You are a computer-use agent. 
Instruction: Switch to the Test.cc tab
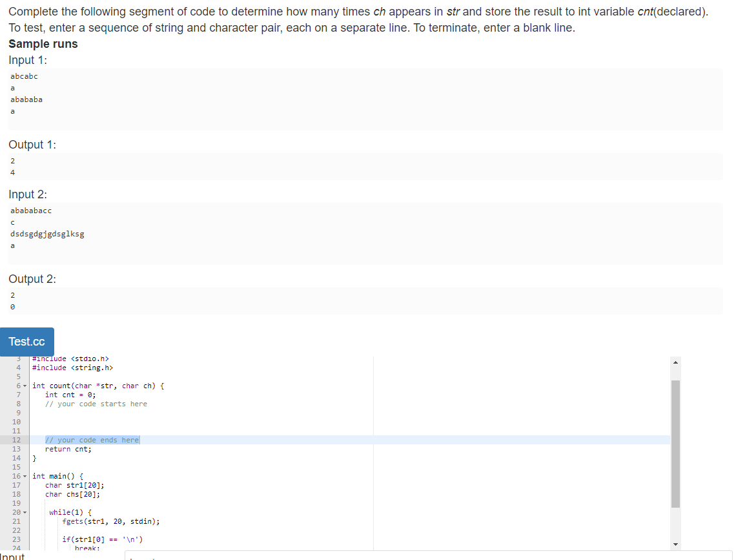click(27, 342)
